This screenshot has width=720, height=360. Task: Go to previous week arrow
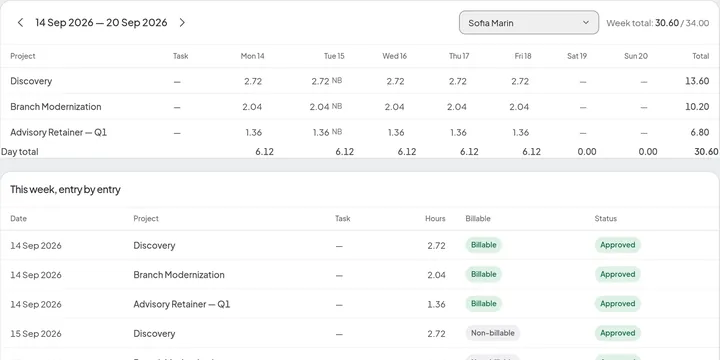[20, 22]
